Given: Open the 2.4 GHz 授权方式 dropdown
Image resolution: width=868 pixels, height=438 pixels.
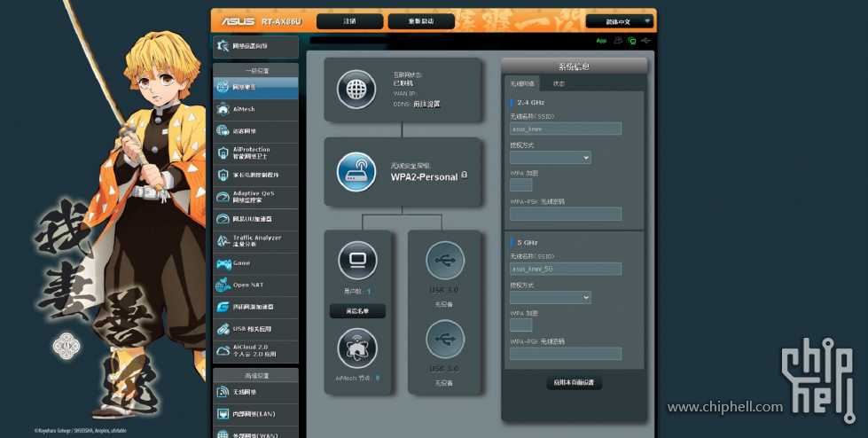Looking at the screenshot, I should [x=551, y=157].
